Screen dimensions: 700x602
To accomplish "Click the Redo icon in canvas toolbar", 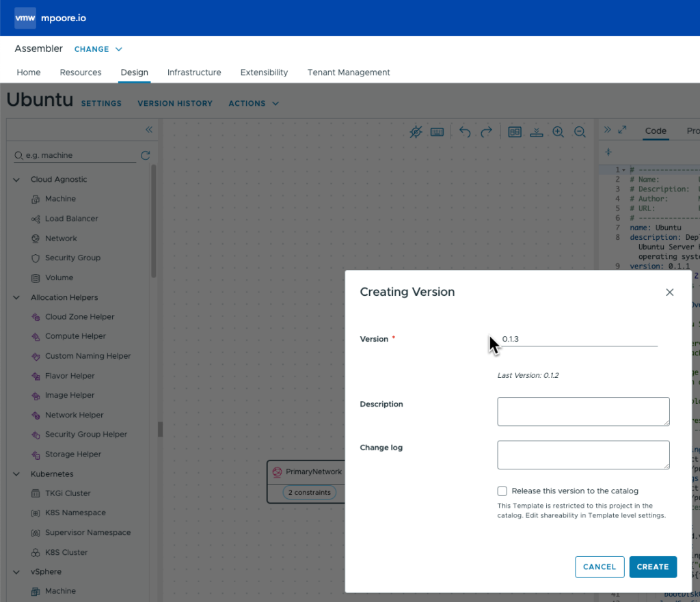I will (x=487, y=132).
